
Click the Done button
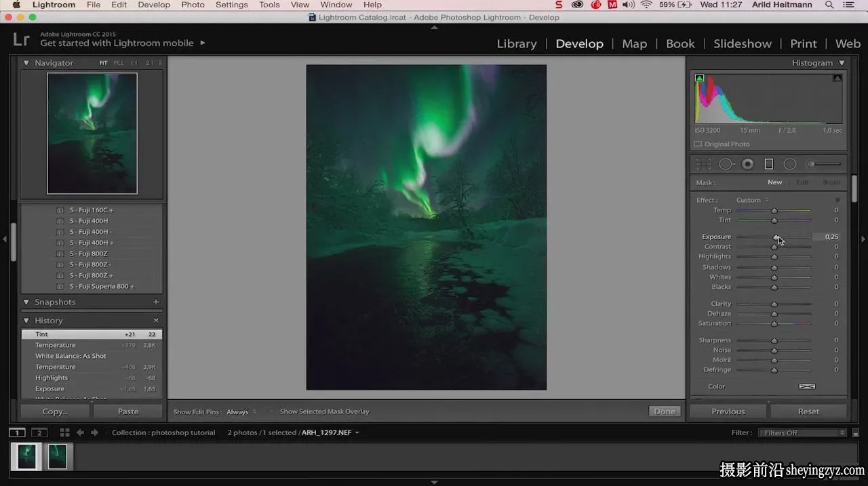tap(665, 411)
